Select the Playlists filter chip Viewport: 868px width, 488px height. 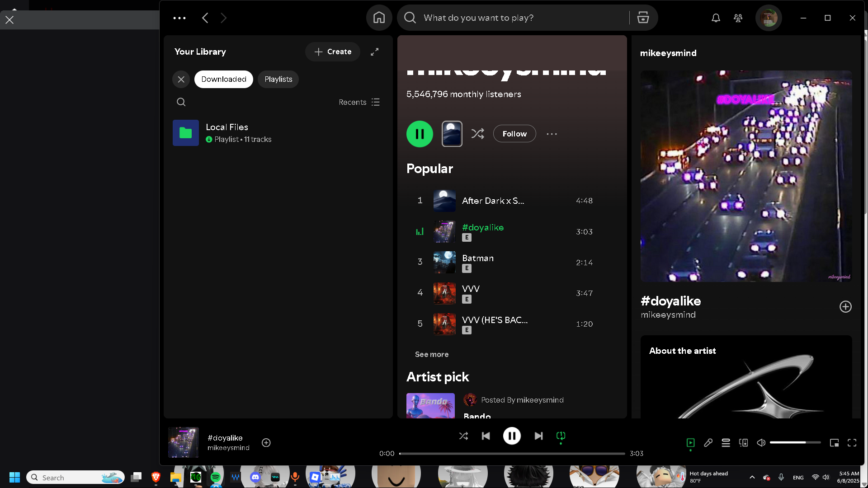(x=278, y=80)
